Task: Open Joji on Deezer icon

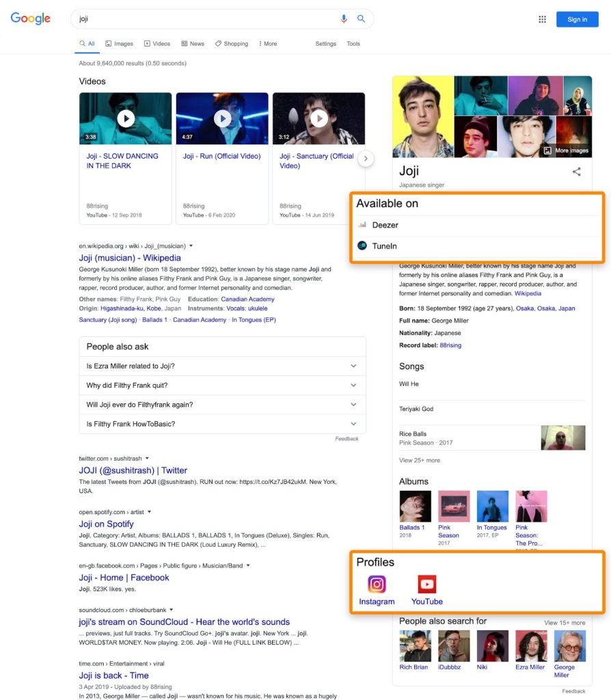Action: click(362, 224)
